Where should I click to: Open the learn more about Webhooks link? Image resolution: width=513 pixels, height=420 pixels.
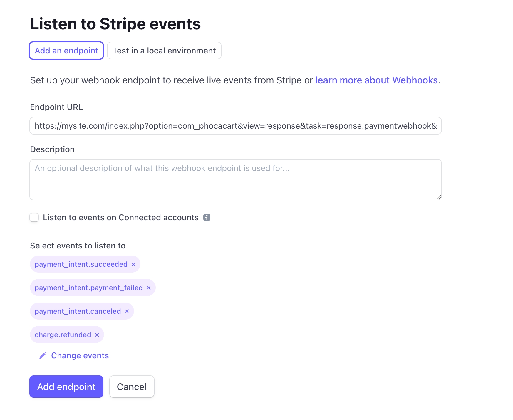tap(376, 80)
